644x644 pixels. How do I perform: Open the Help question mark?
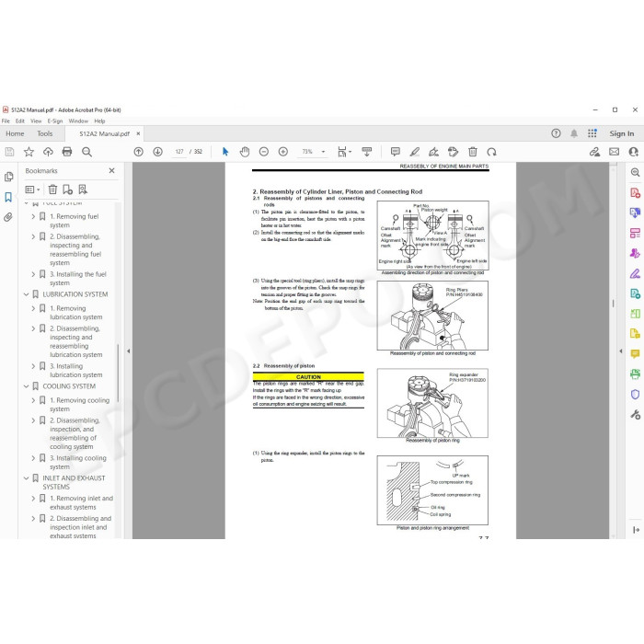click(x=556, y=133)
